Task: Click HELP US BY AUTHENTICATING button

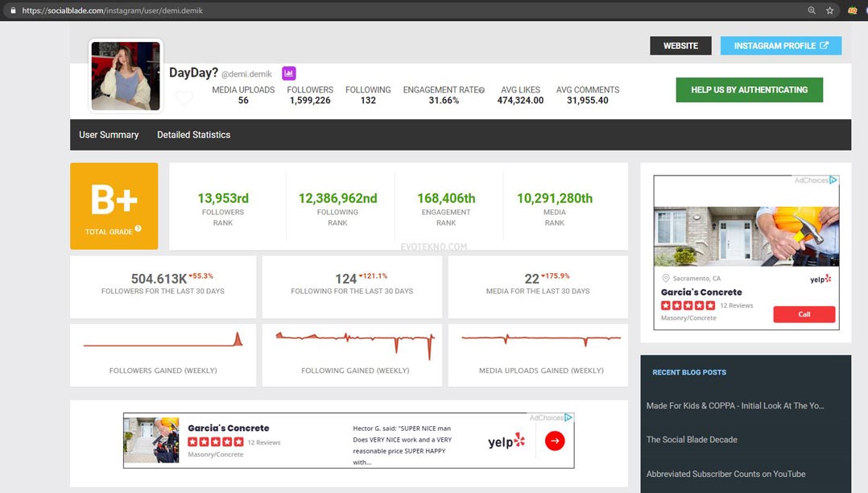Action: [750, 89]
